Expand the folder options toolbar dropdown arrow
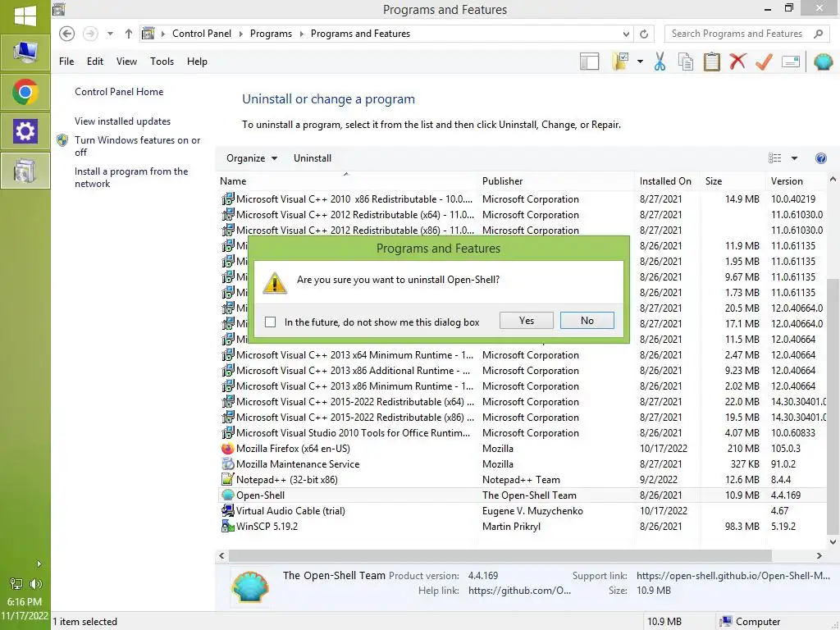This screenshot has width=840, height=630. pos(640,62)
